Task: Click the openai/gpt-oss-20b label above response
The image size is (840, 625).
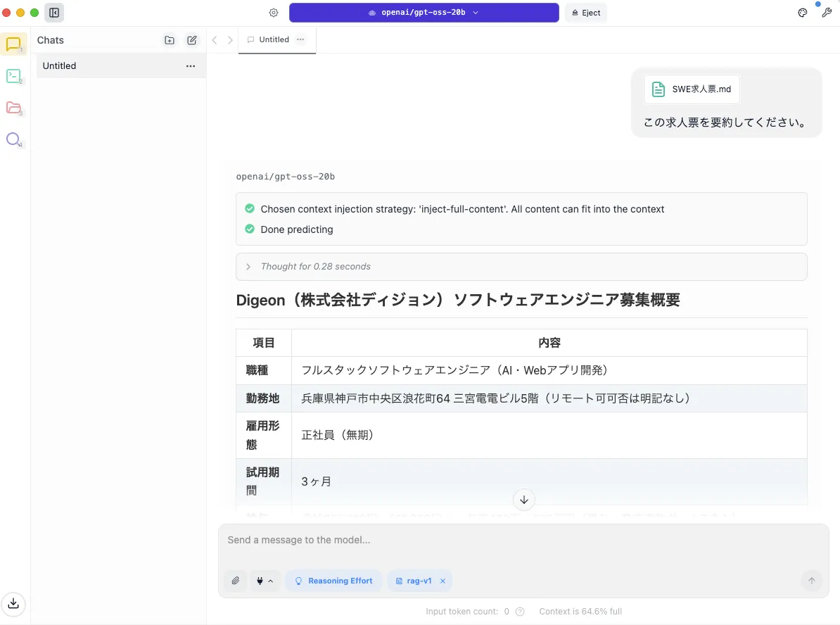Action: [286, 177]
